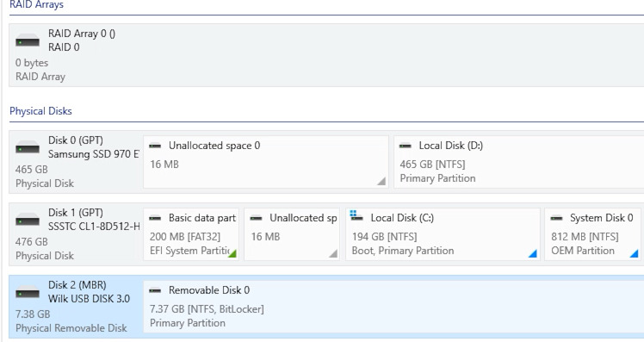Click gray corner marker on Disk 1 unallocated space
This screenshot has width=644, height=342.
[x=333, y=252]
